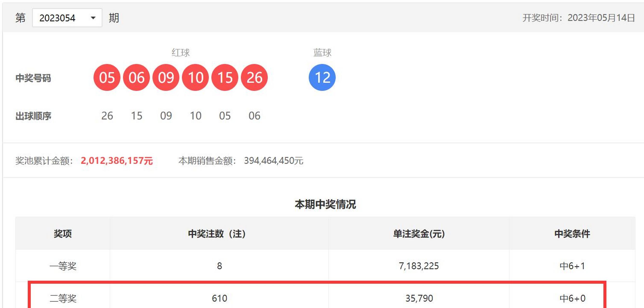Select red ball number 05
The width and height of the screenshot is (644, 308).
pos(107,77)
